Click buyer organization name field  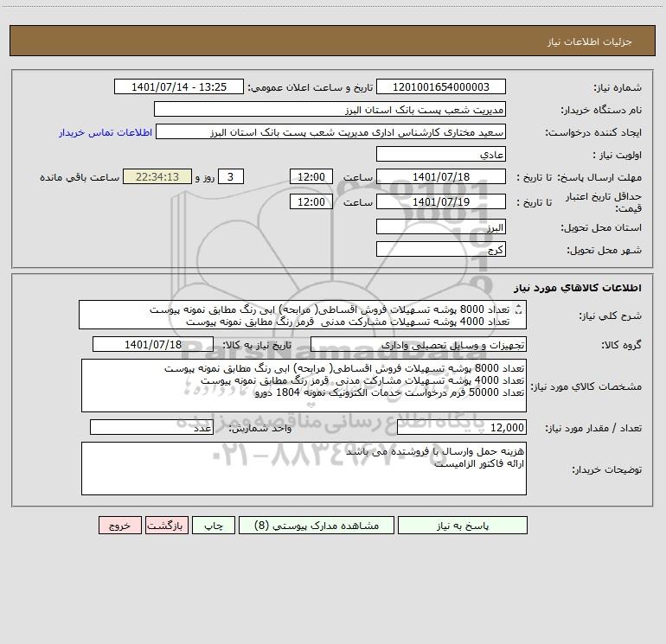(x=330, y=109)
